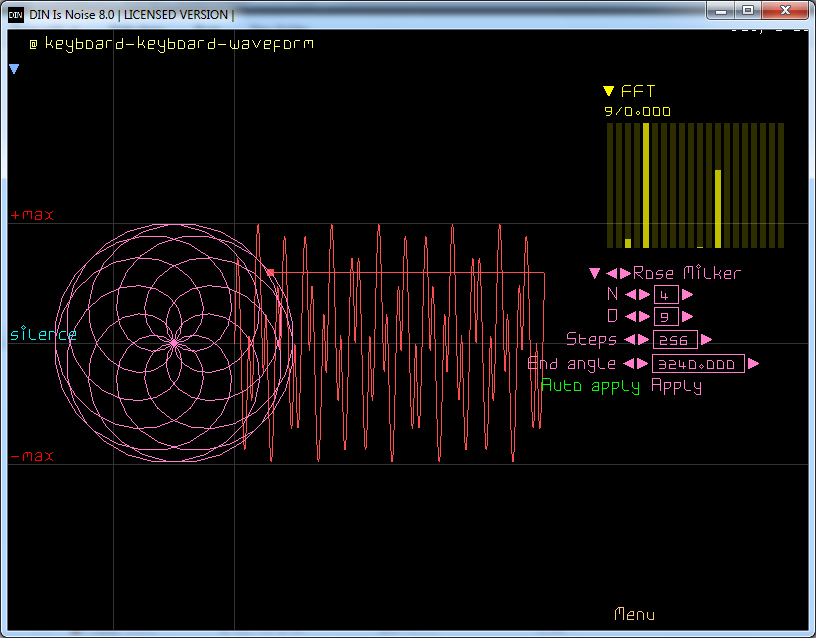Click the arrow right after the N value box
The width and height of the screenshot is (816, 638).
pyautogui.click(x=687, y=294)
